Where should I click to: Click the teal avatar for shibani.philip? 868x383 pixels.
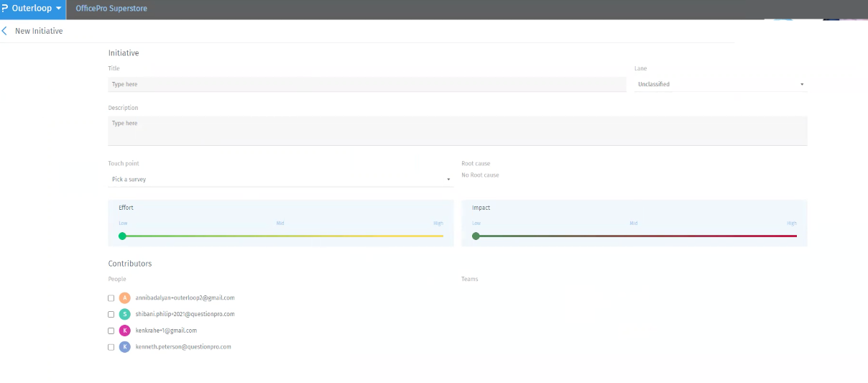125,314
